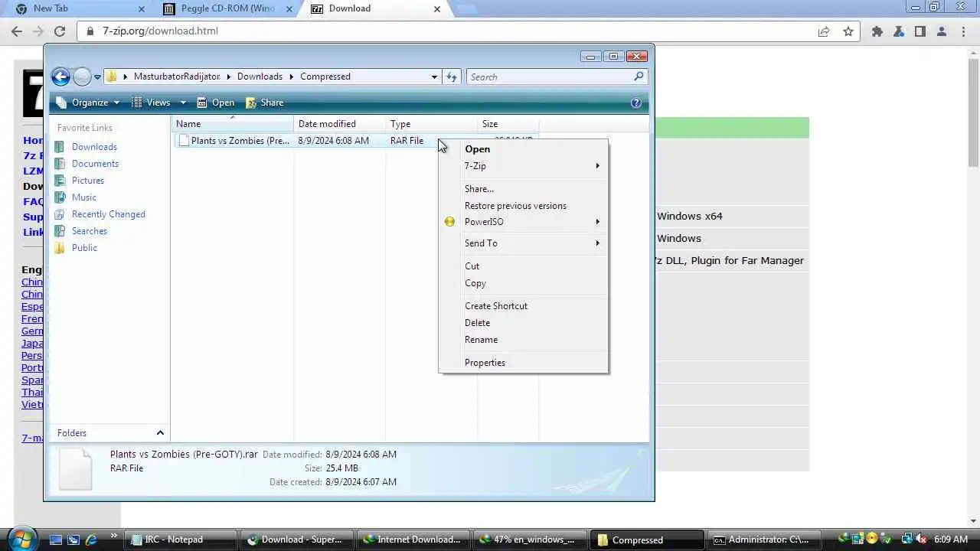Open Chrome's experiments flask icon

(899, 31)
